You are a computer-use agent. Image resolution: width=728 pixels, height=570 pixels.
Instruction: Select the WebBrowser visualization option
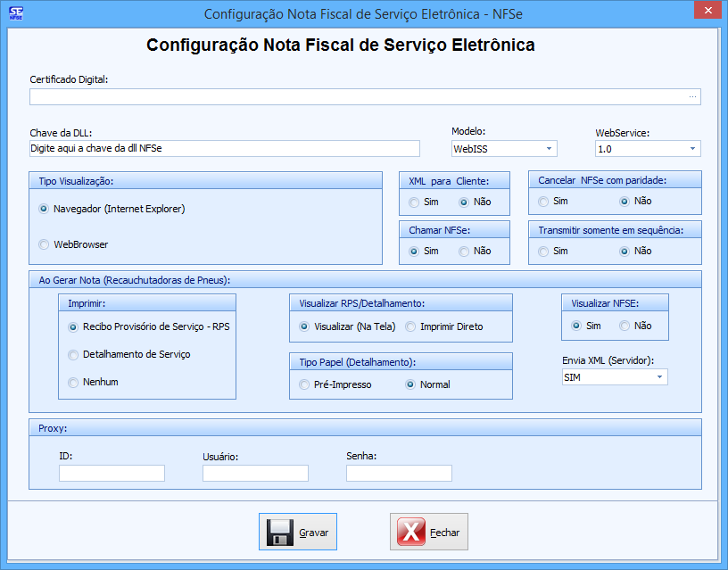click(45, 244)
